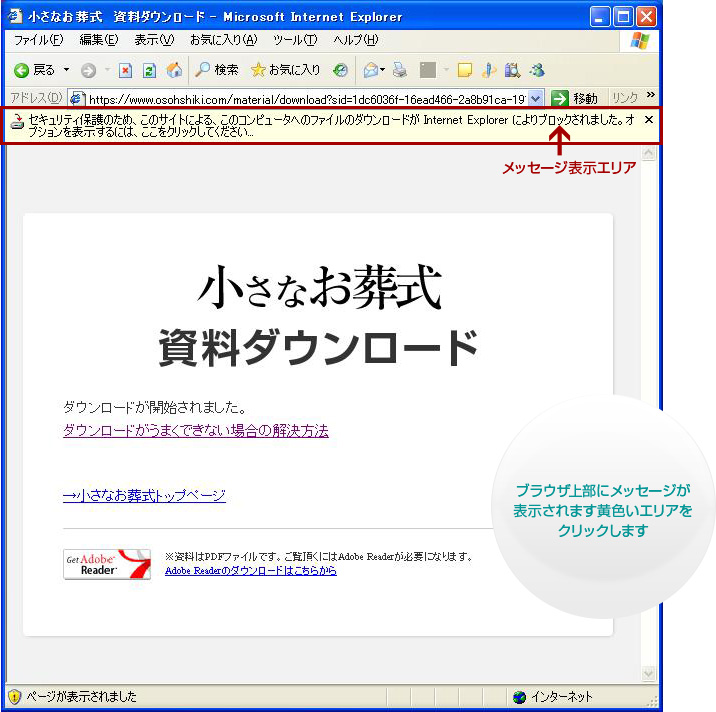Click the Bluetooth-style toolbar icon
The image size is (716, 712).
tap(489, 70)
